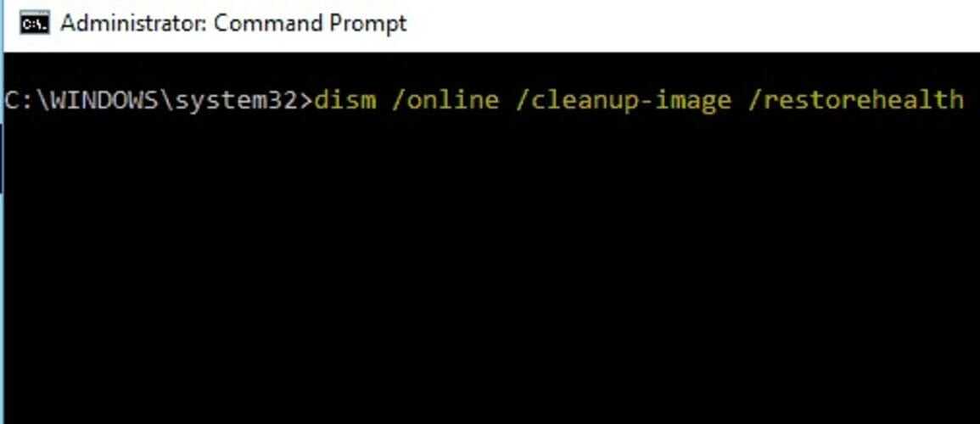The height and width of the screenshot is (424, 980).
Task: Click the slash before 'restorehealth'
Action: (x=755, y=100)
